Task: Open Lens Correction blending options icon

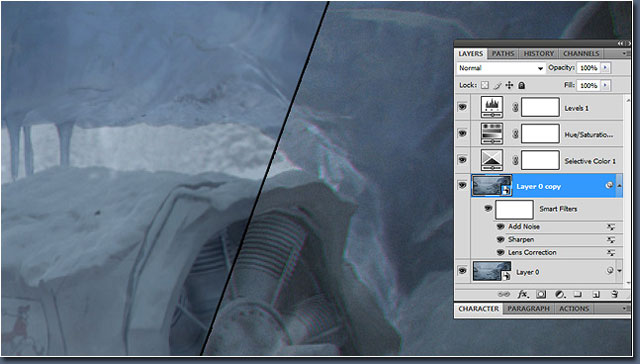Action: click(611, 253)
